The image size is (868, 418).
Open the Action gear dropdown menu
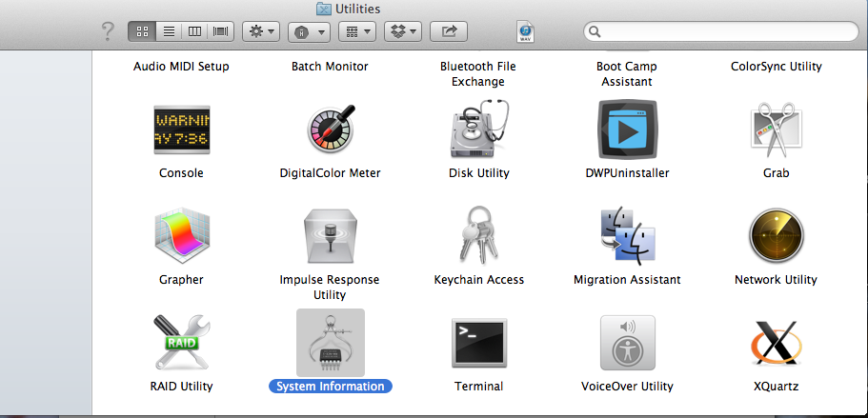261,31
